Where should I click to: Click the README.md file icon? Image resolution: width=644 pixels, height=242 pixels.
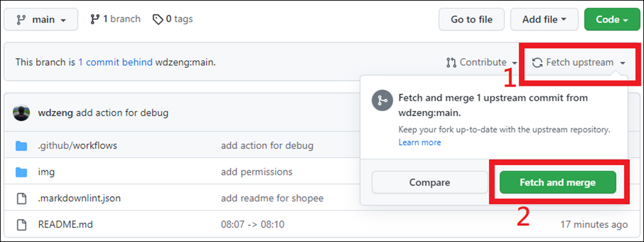pos(21,225)
